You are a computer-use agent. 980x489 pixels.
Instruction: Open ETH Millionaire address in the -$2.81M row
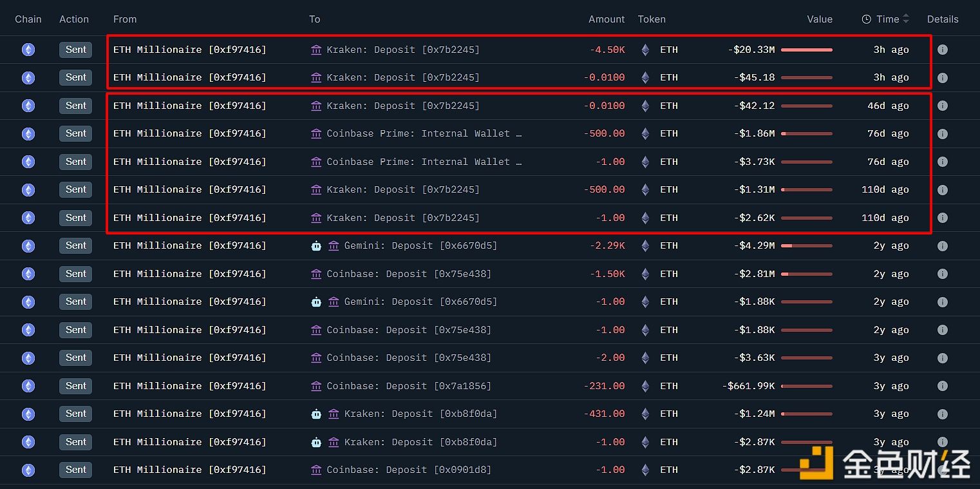pos(189,274)
